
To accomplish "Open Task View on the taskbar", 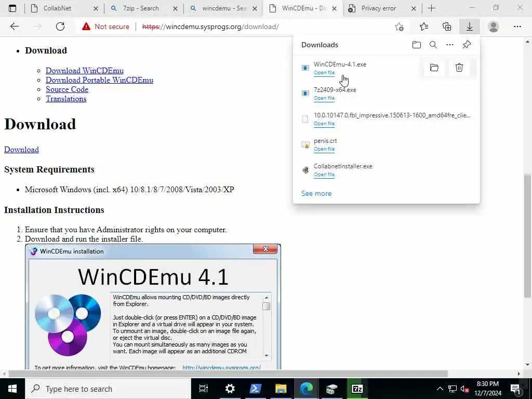I will coord(204,389).
